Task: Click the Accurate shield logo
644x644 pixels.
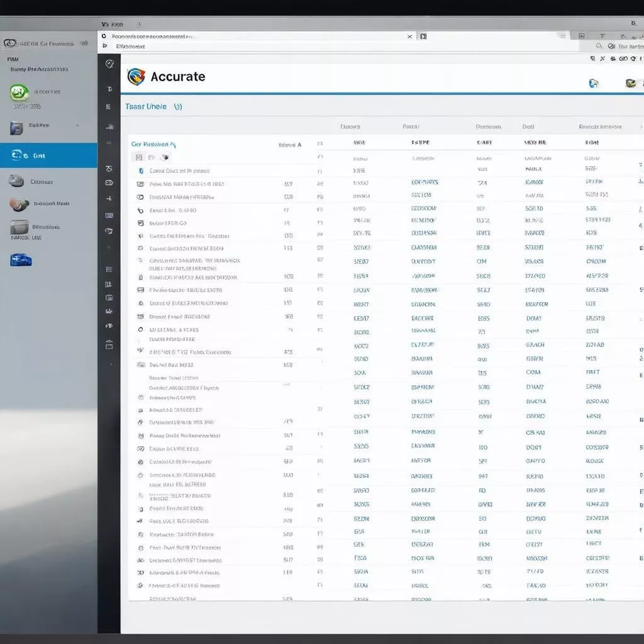Action: tap(136, 77)
